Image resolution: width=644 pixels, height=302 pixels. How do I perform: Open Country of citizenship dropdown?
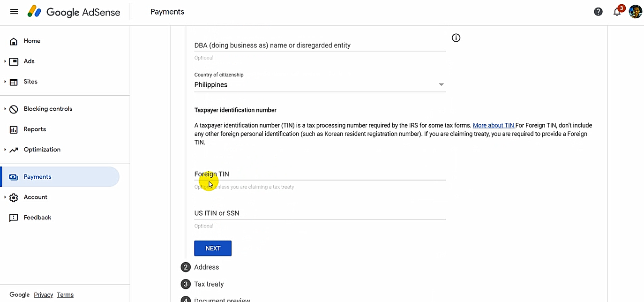point(320,85)
